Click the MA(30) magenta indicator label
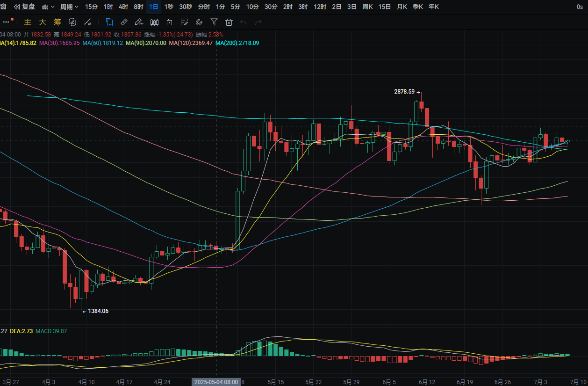This screenshot has width=588, height=386. [59, 43]
